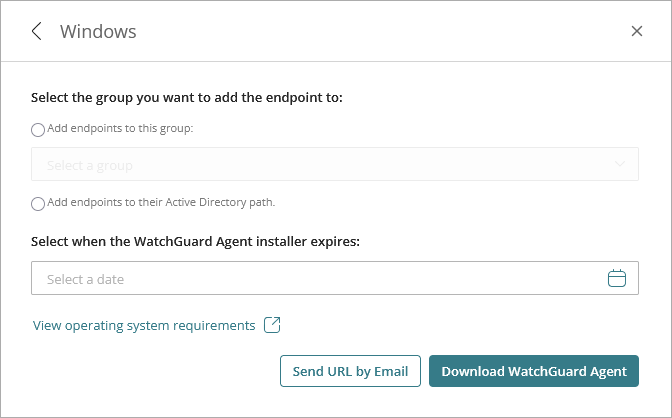The width and height of the screenshot is (672, 418).
Task: Select 'Add endpoints to this group' radio button
Action: point(38,129)
